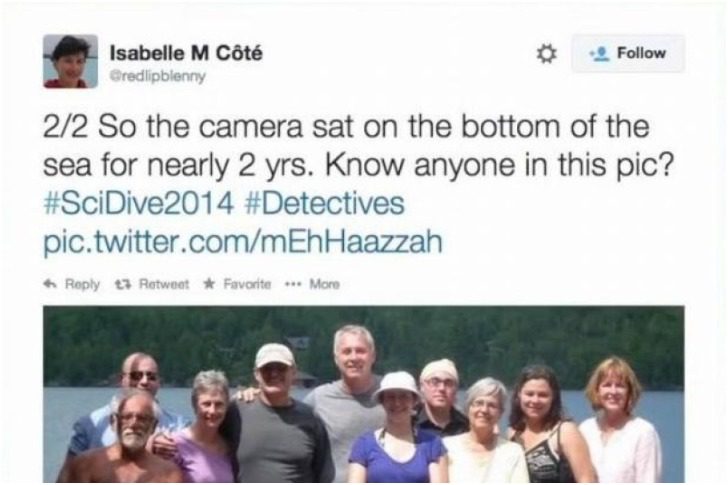Click the tweet text starting with 2/2
Viewport: 728px width, 485px height.
point(358,146)
